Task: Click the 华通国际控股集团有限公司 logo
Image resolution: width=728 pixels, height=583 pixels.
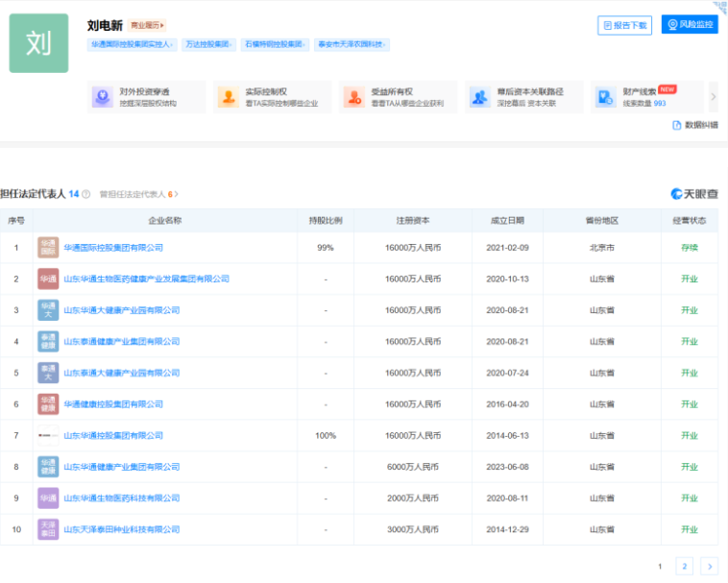Action: [x=48, y=248]
